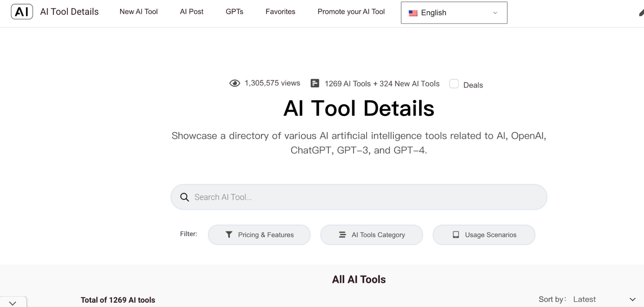Click the eye icon next to the view count
This screenshot has width=644, height=307.
[x=235, y=83]
